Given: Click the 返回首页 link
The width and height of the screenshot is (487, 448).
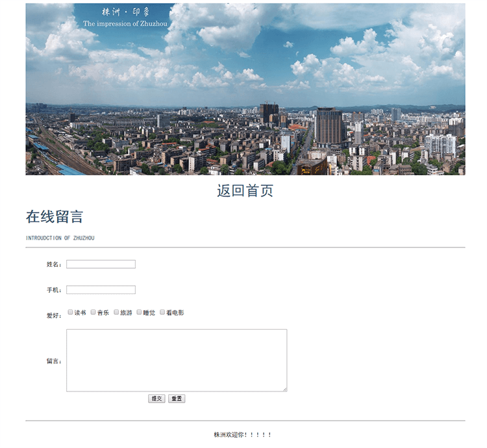Looking at the screenshot, I should (x=245, y=191).
